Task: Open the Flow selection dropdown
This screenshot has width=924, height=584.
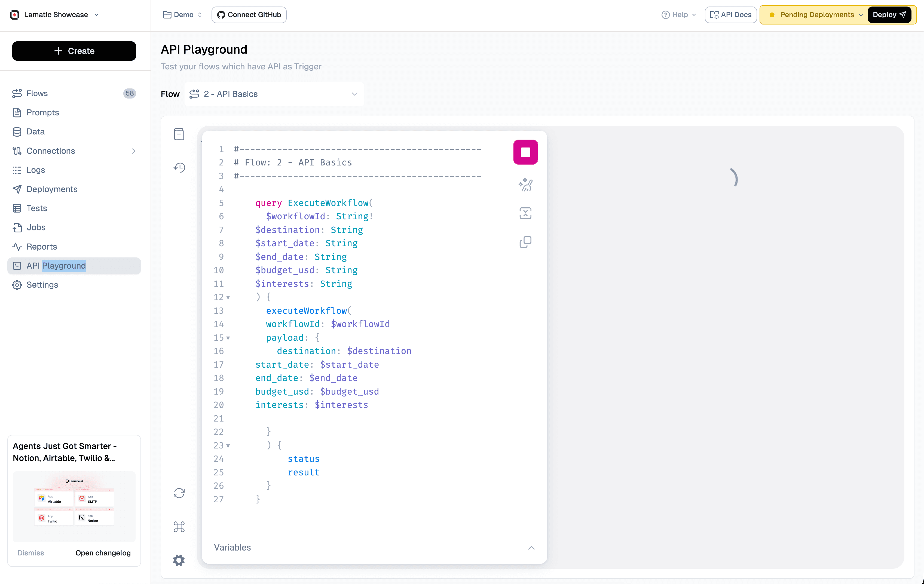Action: click(x=274, y=94)
